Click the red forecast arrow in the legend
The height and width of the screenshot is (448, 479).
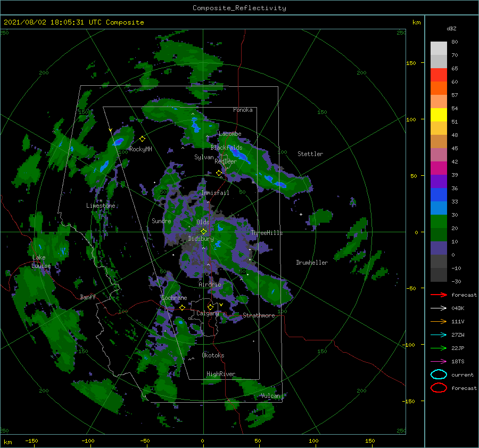439,295
